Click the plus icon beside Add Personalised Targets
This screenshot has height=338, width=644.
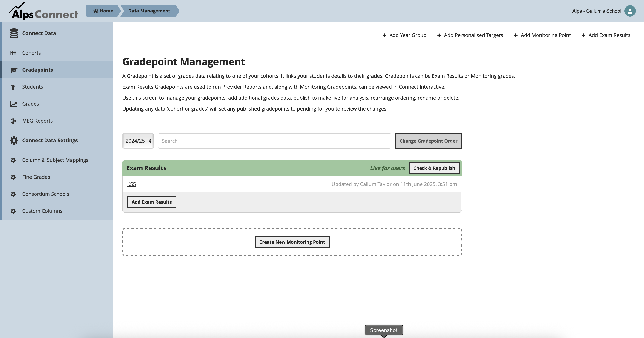[439, 35]
